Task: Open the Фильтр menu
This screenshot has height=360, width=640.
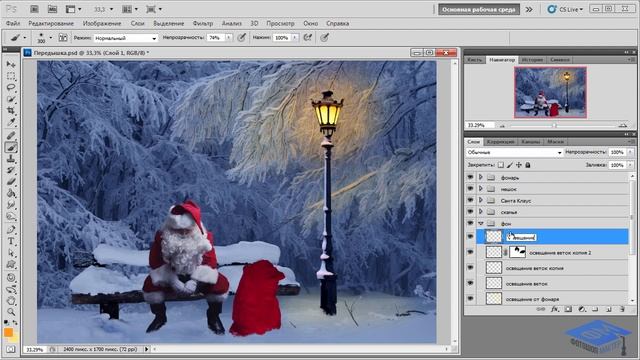Action: pyautogui.click(x=202, y=23)
